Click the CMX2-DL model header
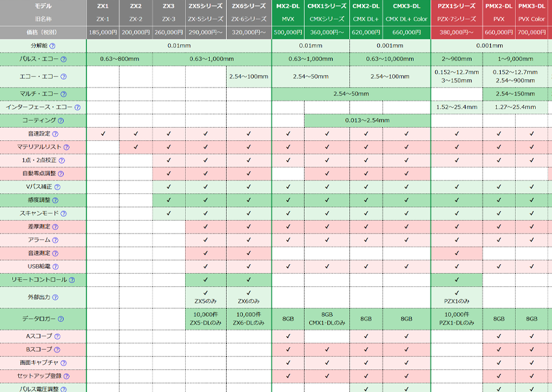The height and width of the screenshot is (392, 552). pyautogui.click(x=366, y=6)
